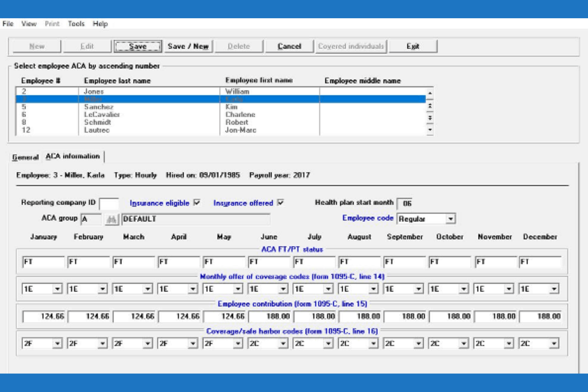Open the File menu
Image resolution: width=588 pixels, height=392 pixels.
point(8,24)
